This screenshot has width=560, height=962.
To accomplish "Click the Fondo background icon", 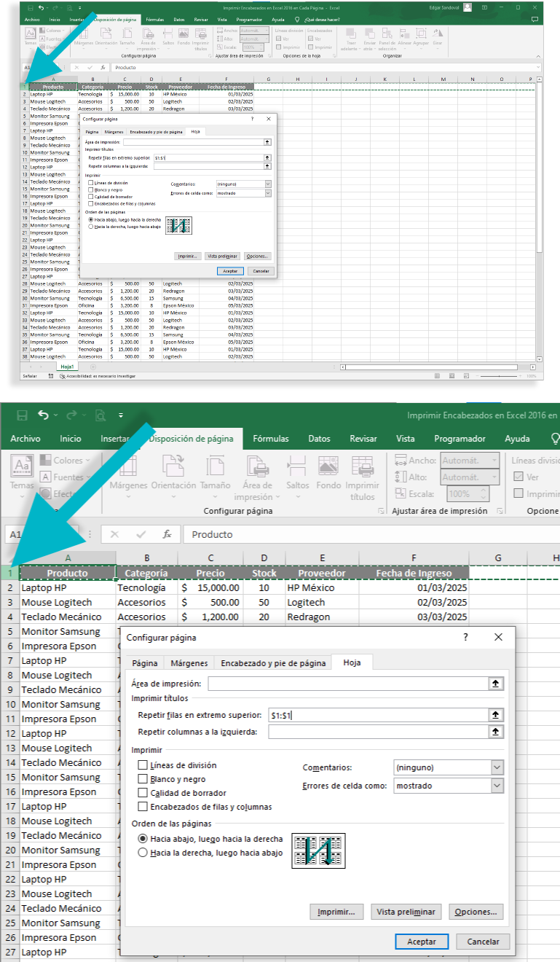I will 328,472.
